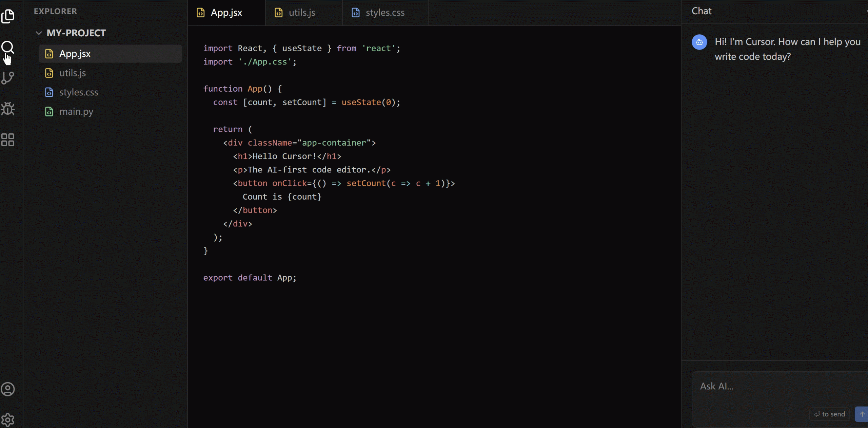
Task: Open utils.js in the explorer tree
Action: [73, 73]
